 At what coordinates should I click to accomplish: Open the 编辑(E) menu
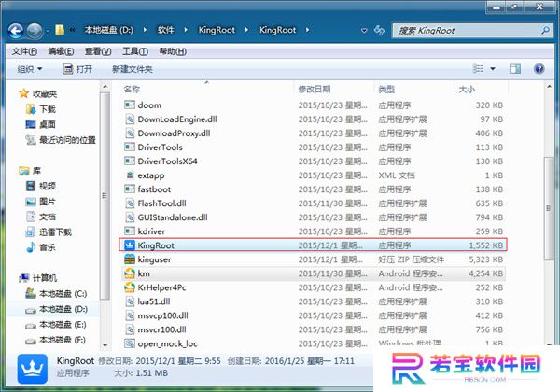coord(61,51)
